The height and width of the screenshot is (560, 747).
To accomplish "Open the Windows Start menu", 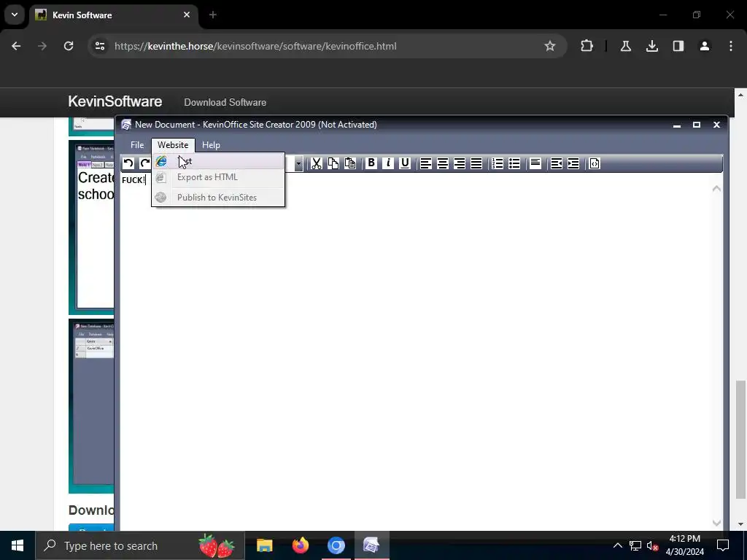I will pos(18,545).
